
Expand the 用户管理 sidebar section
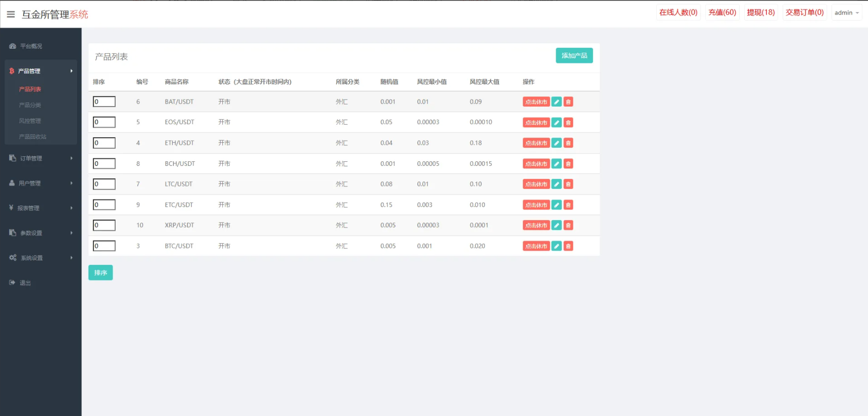pos(40,183)
